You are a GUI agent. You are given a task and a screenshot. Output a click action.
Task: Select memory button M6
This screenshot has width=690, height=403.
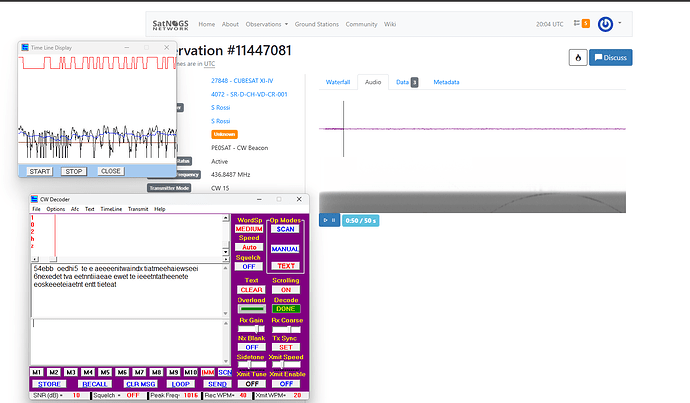click(122, 372)
